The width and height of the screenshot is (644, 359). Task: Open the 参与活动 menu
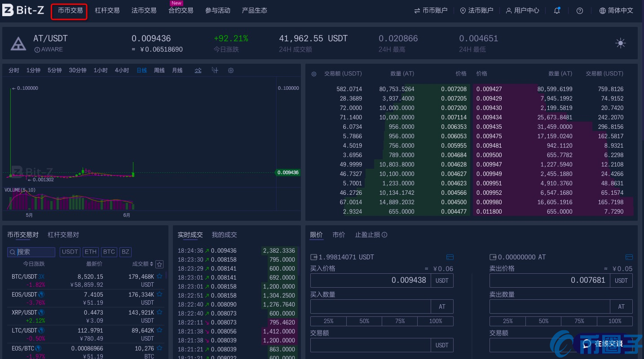click(218, 10)
